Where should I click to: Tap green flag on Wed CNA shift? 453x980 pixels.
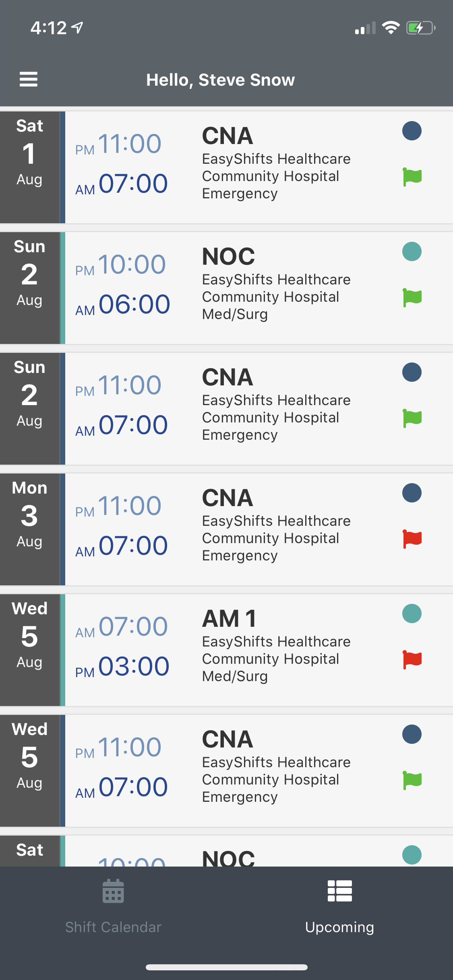[412, 780]
